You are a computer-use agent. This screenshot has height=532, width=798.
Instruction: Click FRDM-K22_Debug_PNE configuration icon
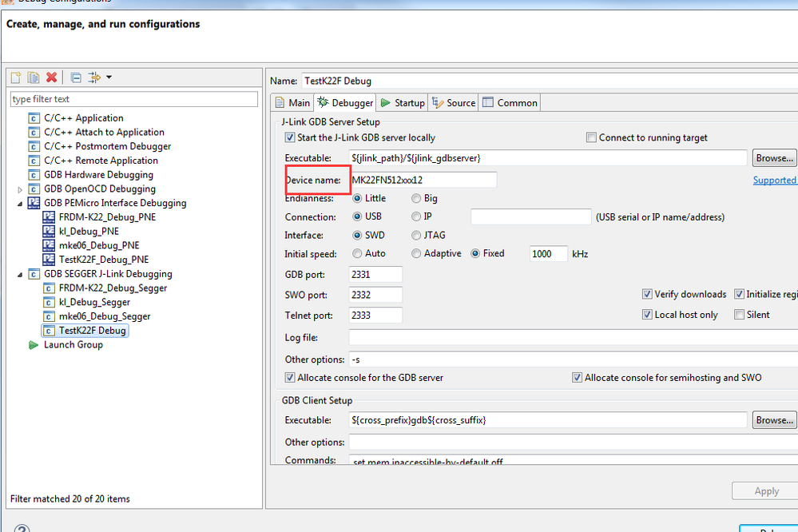click(x=49, y=217)
